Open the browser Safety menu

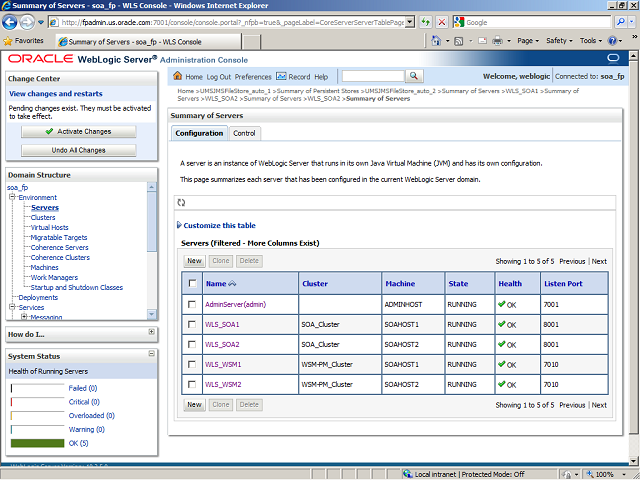coord(559,41)
